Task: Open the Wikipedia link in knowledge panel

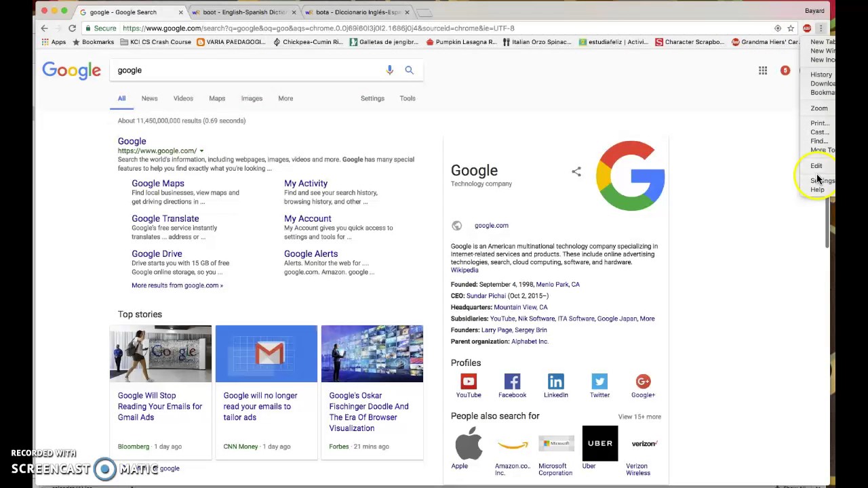Action: click(x=465, y=270)
